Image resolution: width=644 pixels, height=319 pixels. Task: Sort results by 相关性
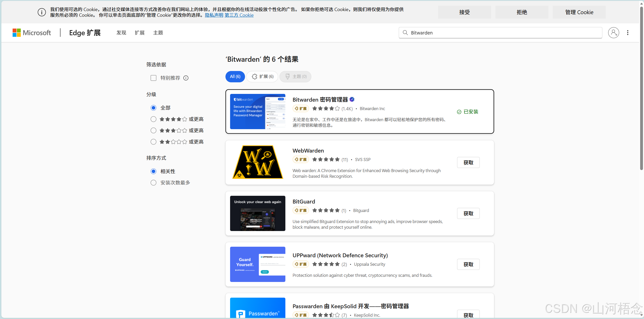coord(153,171)
